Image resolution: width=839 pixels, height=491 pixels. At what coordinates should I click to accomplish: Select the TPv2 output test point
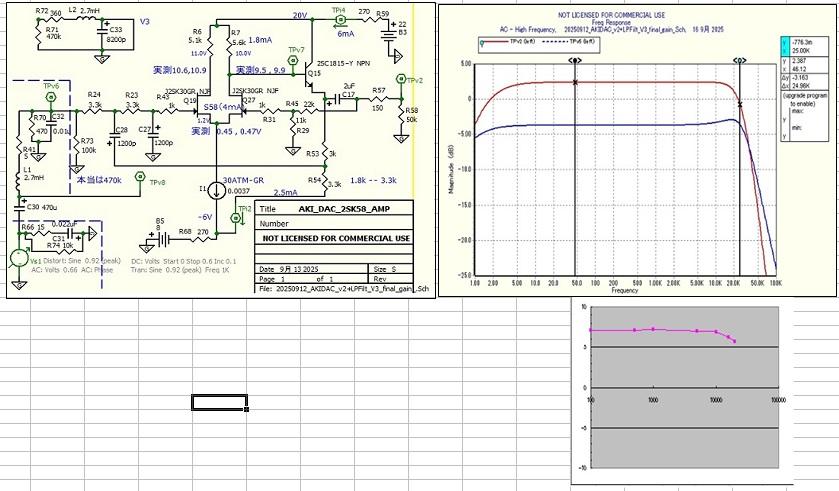point(401,78)
